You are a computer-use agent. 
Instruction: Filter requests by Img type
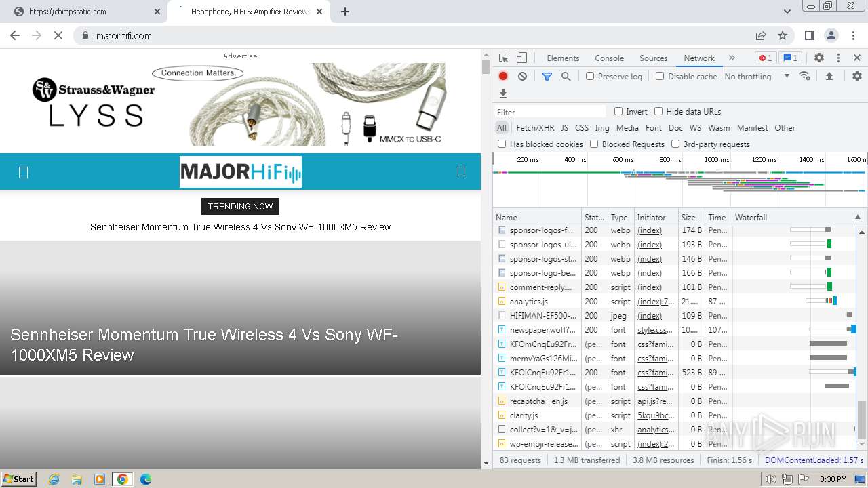point(602,127)
